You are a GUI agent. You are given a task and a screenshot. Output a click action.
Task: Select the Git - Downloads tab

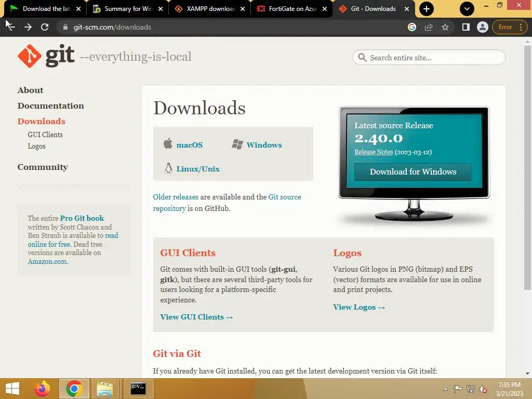[x=374, y=9]
